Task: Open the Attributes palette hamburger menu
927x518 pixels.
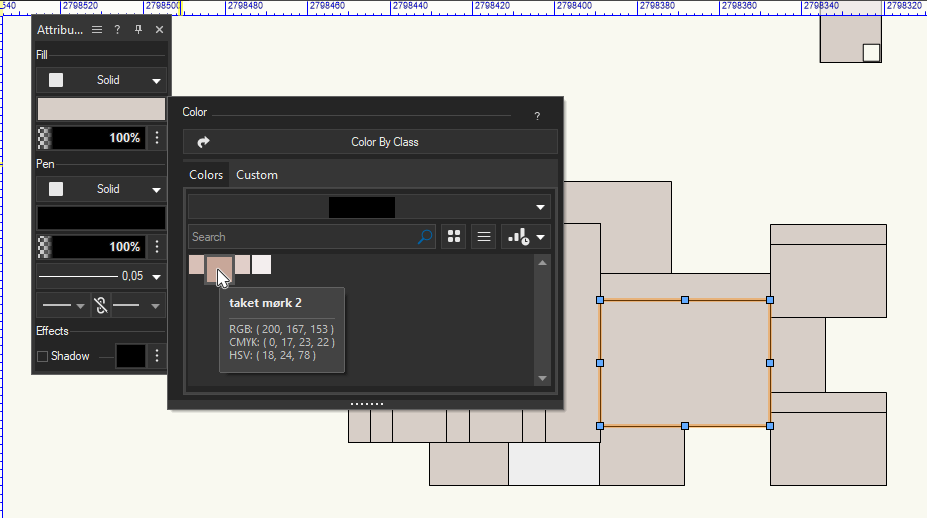Action: [x=97, y=30]
